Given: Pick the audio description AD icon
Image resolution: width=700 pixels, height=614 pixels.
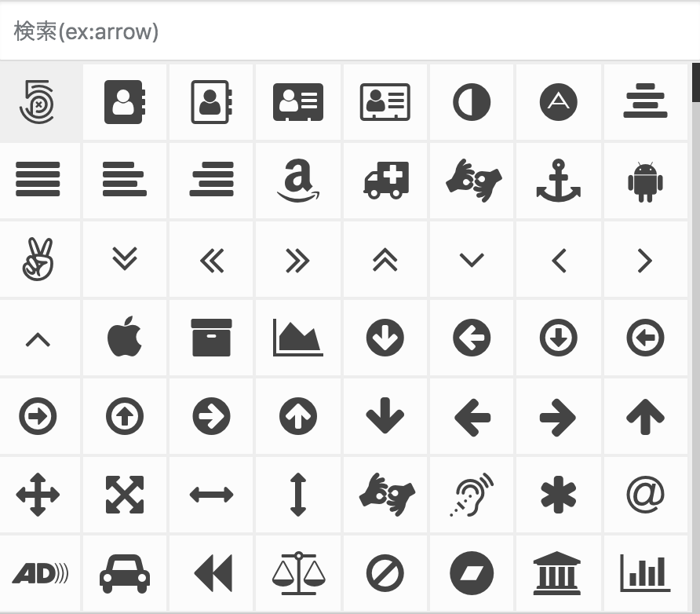Looking at the screenshot, I should click(x=40, y=573).
